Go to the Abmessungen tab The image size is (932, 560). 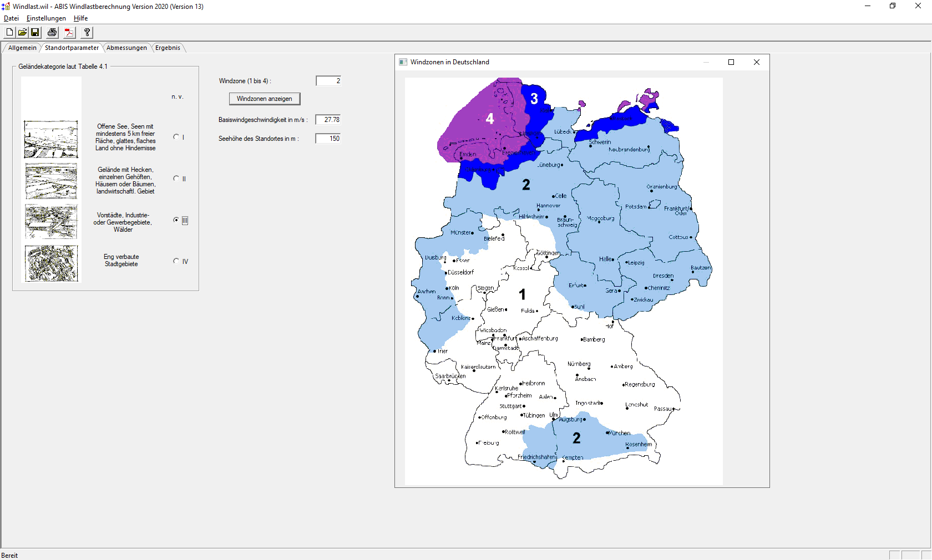coord(126,48)
